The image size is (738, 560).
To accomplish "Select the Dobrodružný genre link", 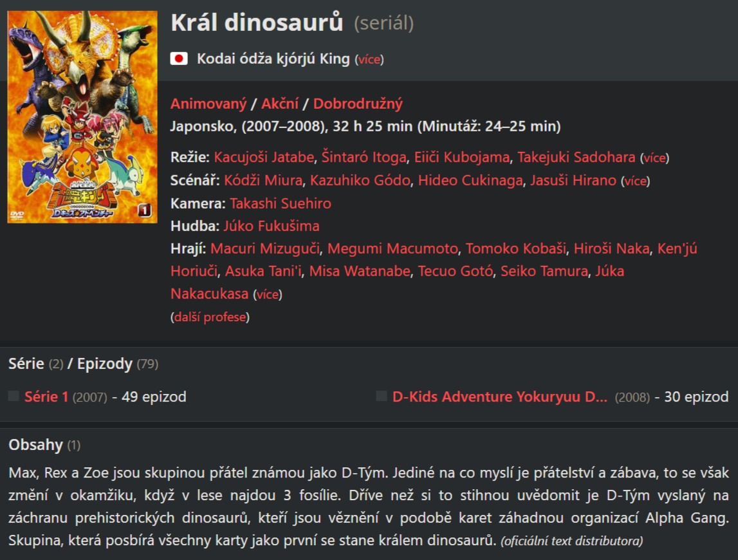I will tap(358, 104).
